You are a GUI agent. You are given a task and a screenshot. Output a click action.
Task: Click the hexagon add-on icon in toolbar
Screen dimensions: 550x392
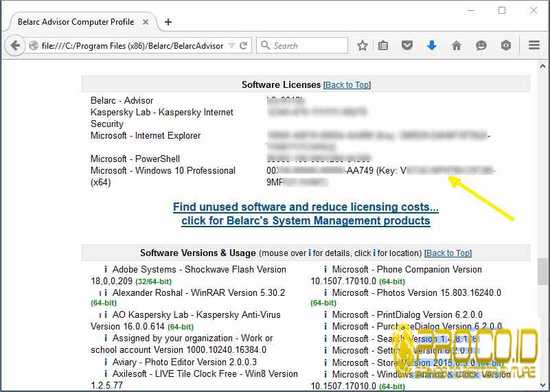point(505,45)
